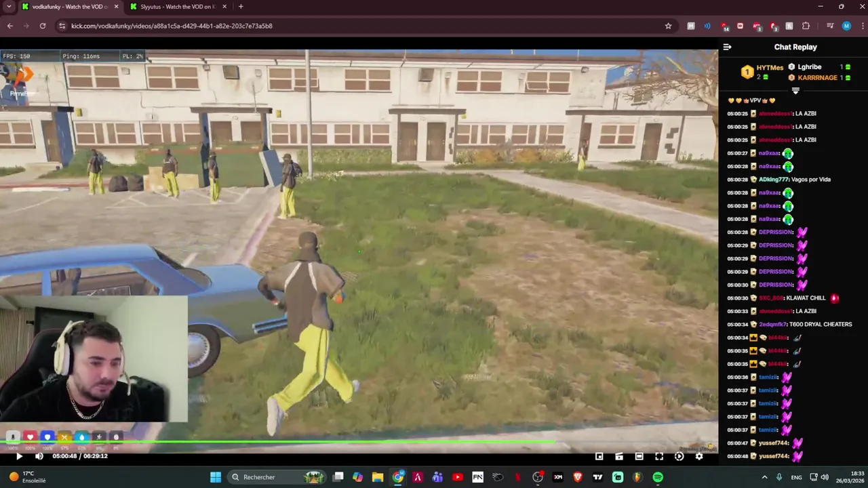The image size is (868, 488).
Task: Click the Rechercher taskbar search box
Action: (x=277, y=477)
